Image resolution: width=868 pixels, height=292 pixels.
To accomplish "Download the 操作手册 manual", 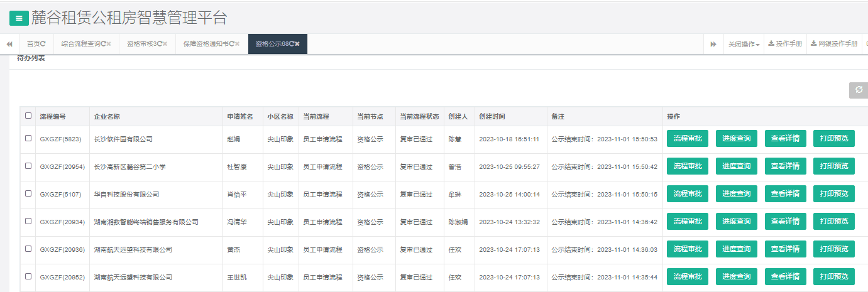I will click(x=785, y=44).
